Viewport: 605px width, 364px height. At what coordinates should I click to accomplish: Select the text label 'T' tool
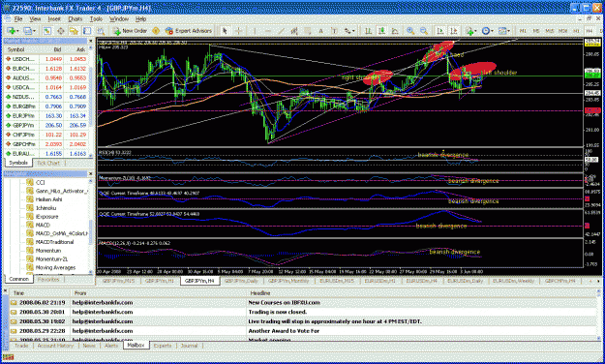[x=334, y=31]
